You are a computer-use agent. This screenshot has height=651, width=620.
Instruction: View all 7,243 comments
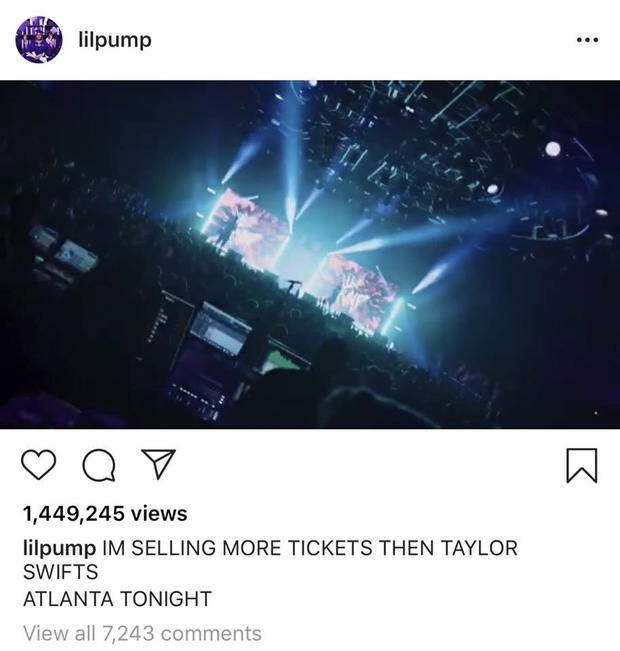pyautogui.click(x=142, y=634)
